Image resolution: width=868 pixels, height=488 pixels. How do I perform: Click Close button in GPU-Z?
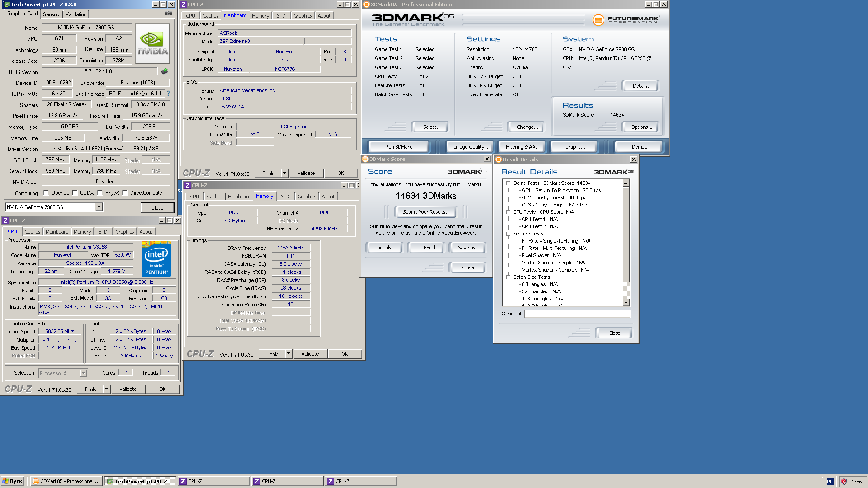(157, 208)
